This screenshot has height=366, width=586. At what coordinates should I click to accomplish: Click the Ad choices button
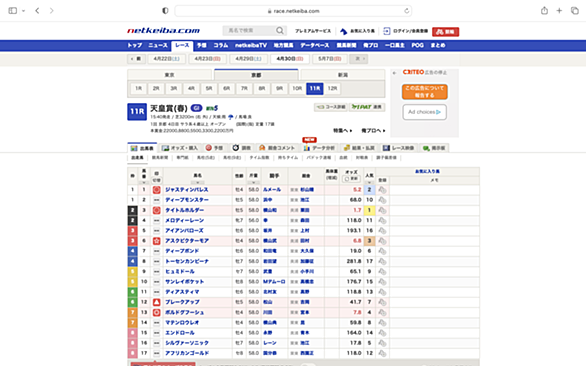(x=425, y=112)
